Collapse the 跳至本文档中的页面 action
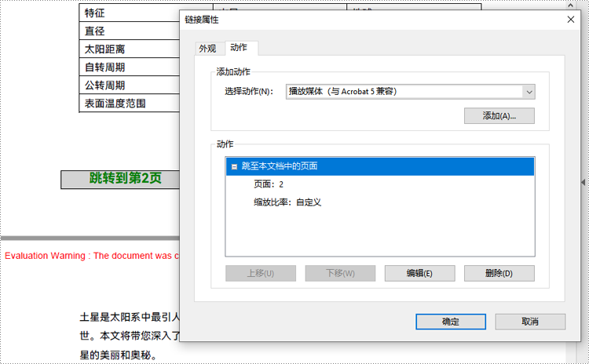589x364 pixels. 234,166
